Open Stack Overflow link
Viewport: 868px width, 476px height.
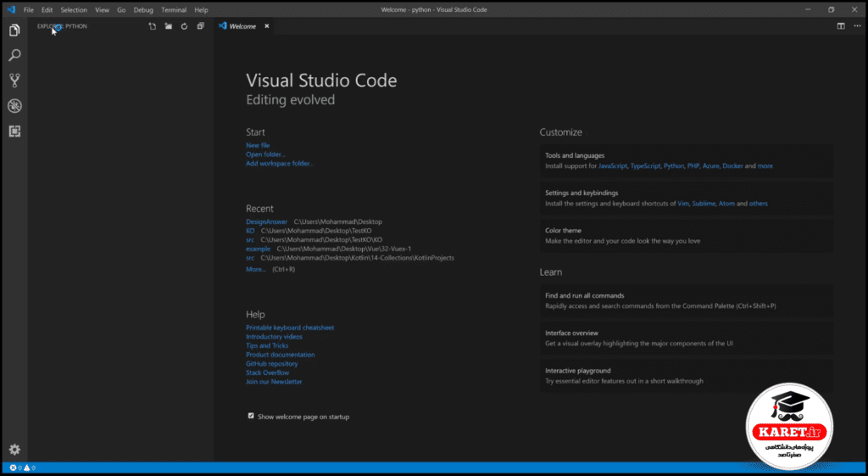[x=267, y=372]
